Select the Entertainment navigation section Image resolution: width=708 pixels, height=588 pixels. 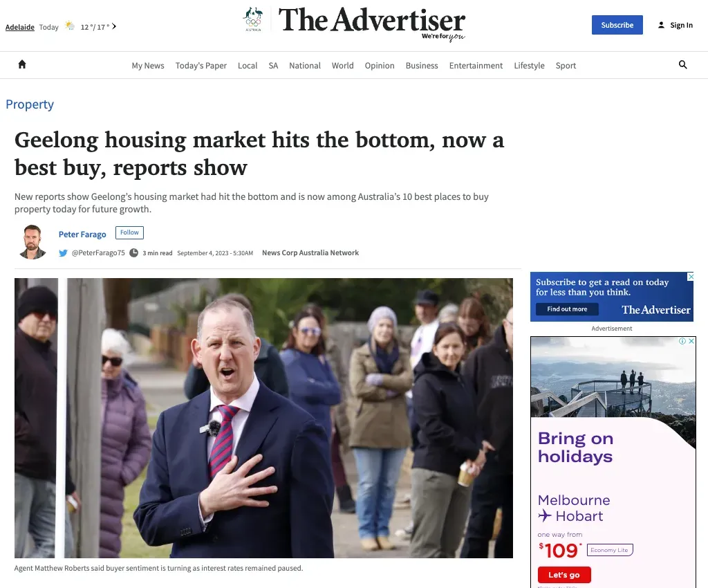coord(476,66)
